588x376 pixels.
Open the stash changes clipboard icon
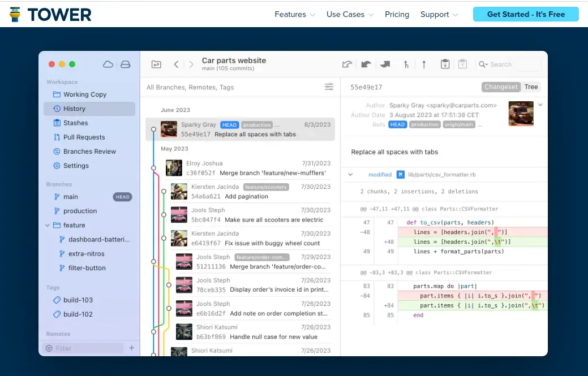[x=445, y=64]
